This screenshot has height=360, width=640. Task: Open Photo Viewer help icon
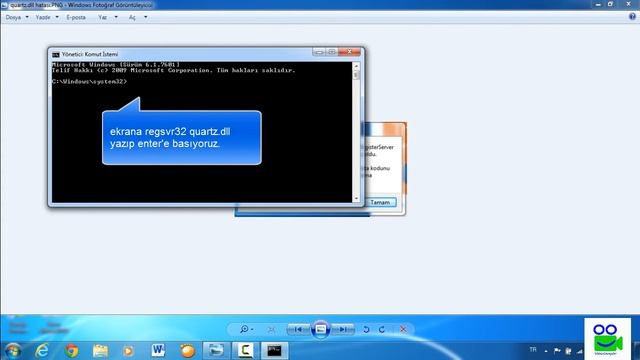[x=632, y=16]
